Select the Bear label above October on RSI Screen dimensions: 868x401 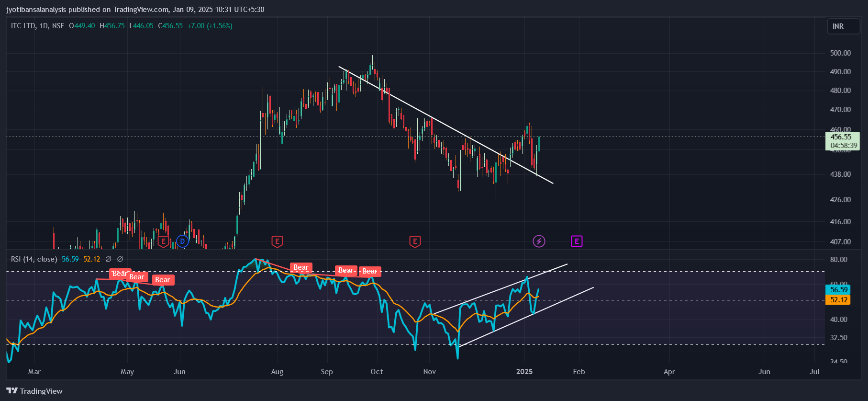[x=370, y=271]
